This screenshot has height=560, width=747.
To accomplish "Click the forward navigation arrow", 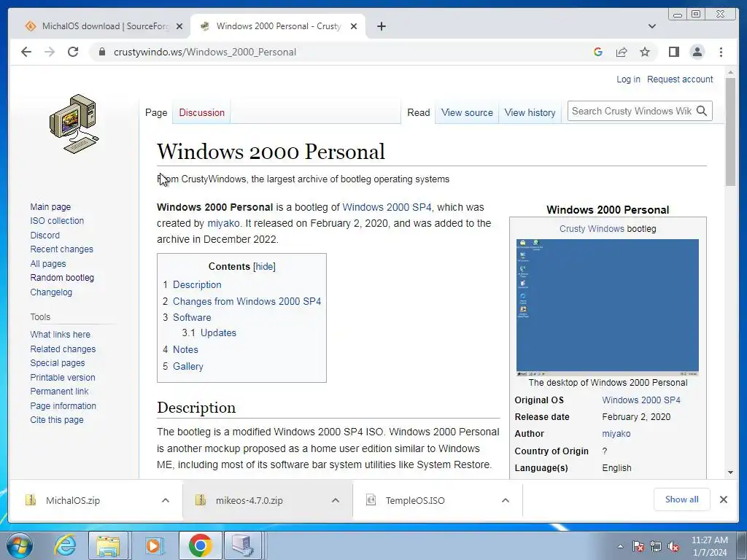I will [x=50, y=52].
